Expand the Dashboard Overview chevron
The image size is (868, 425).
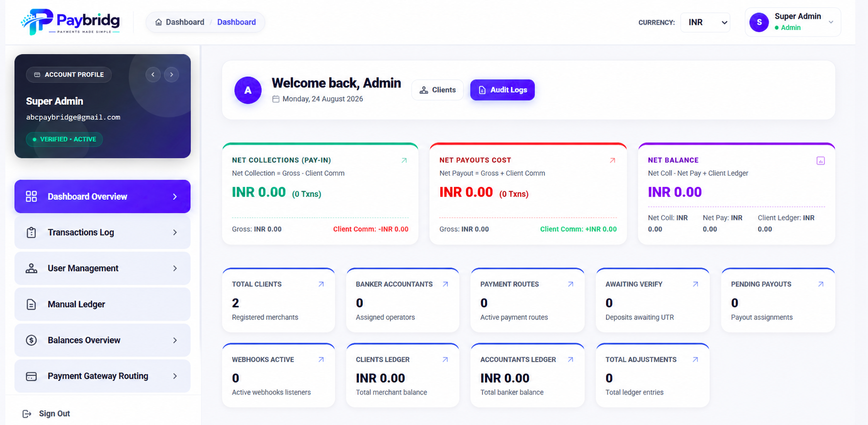(x=175, y=197)
